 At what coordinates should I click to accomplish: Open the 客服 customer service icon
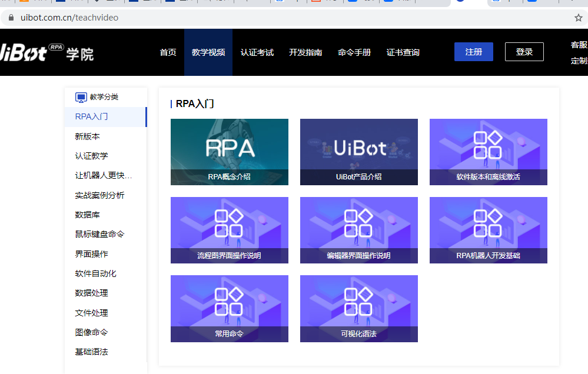[x=579, y=44]
